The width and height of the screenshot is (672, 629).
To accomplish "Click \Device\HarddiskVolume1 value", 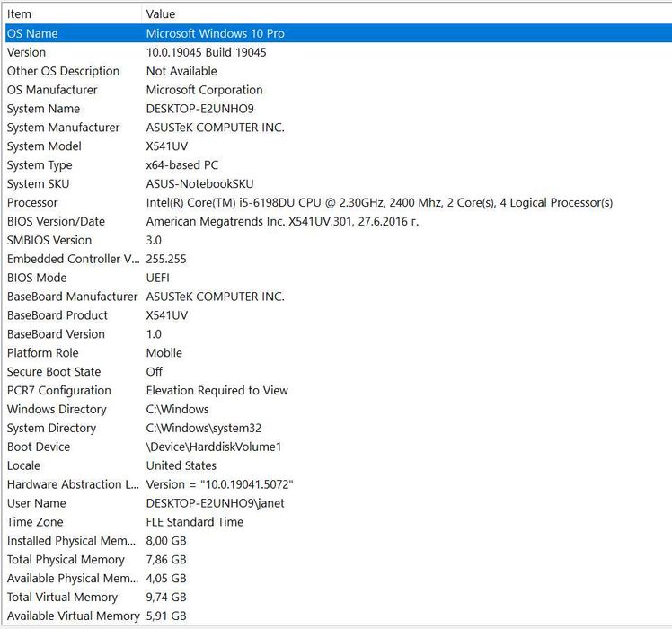I will click(214, 447).
